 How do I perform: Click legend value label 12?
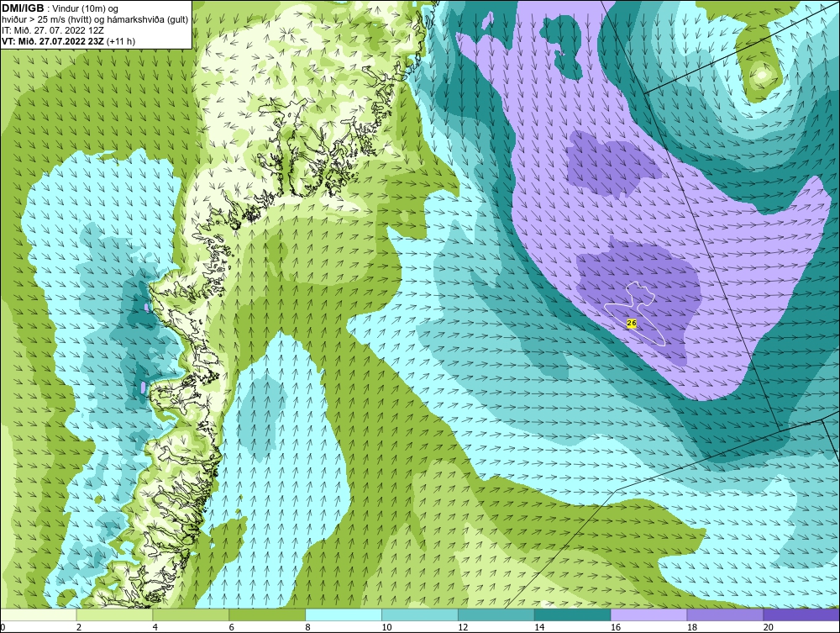[x=463, y=627]
